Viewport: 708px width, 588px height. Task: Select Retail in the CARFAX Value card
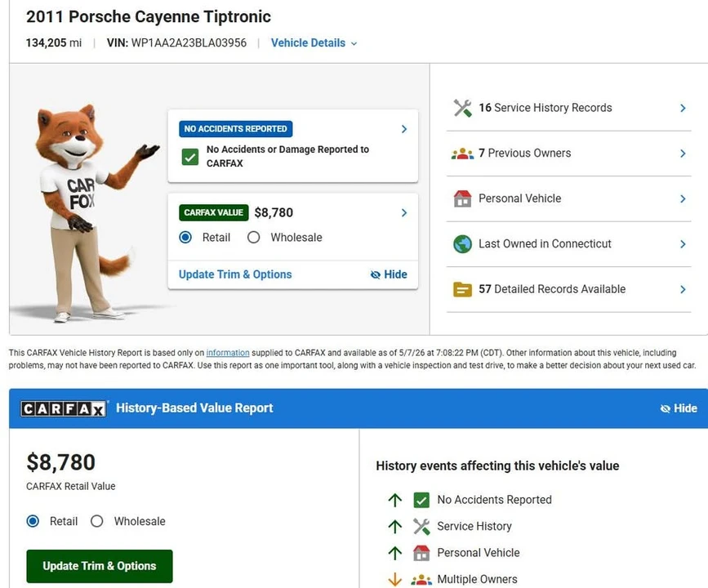[x=185, y=238]
